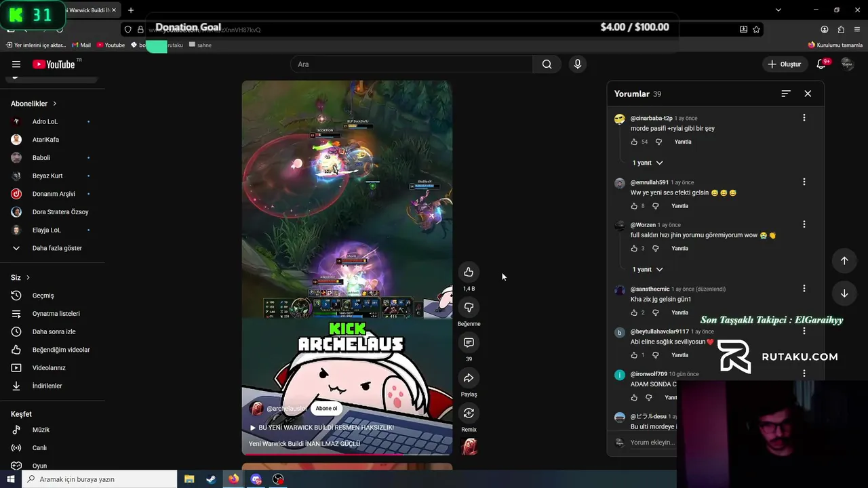Open Windows Start button
Screen dimensions: 868x488
coord(11,479)
